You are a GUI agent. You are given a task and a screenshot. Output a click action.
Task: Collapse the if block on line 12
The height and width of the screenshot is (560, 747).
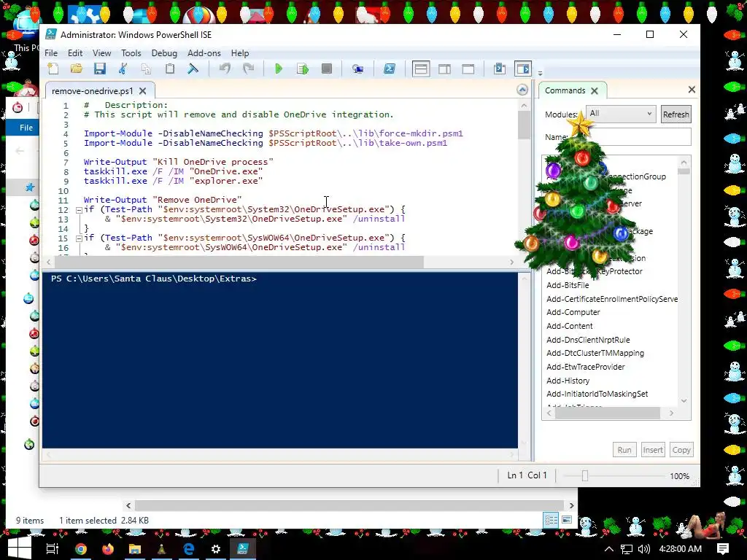79,209
